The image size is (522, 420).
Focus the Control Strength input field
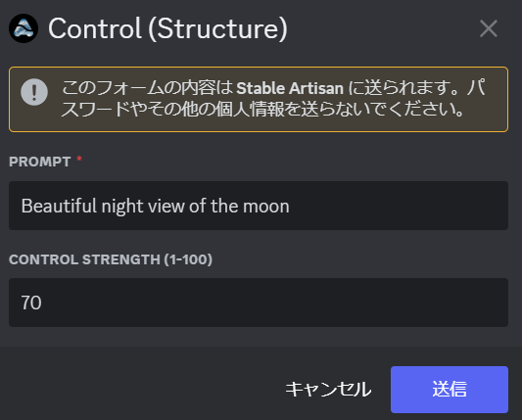click(259, 303)
